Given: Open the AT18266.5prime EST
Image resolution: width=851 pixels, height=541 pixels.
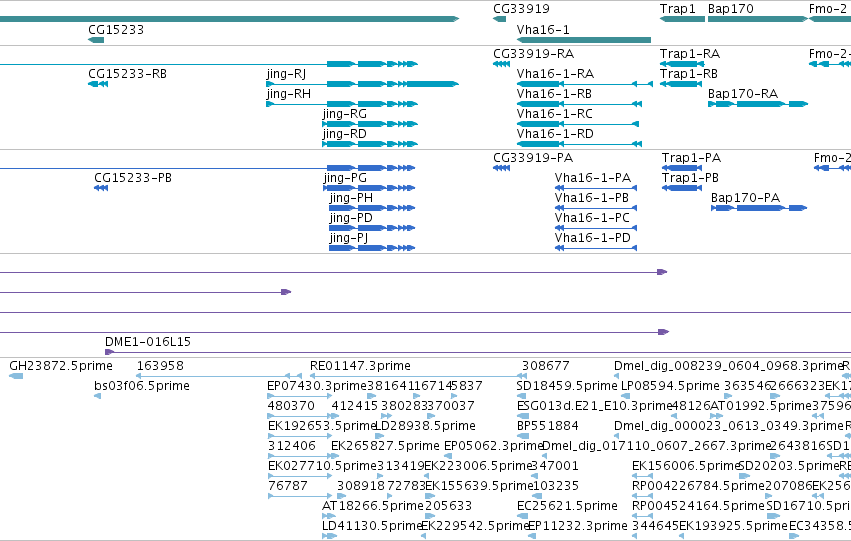Looking at the screenshot, I should click(x=329, y=517).
